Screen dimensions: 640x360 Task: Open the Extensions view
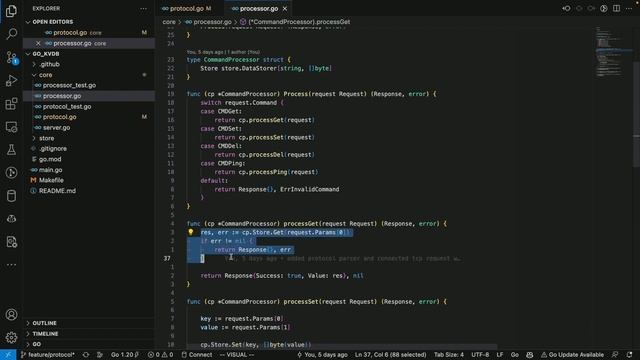tap(11, 104)
